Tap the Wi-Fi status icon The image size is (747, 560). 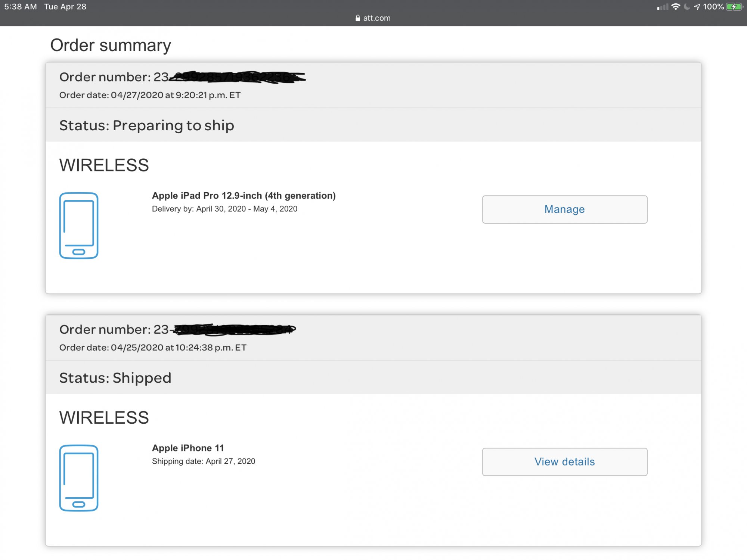point(676,7)
